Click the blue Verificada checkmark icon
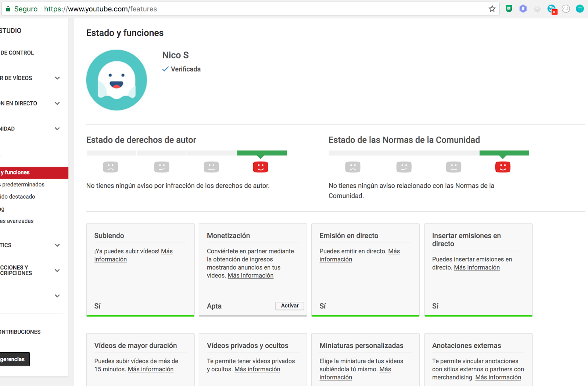The image size is (588, 386). click(x=166, y=69)
